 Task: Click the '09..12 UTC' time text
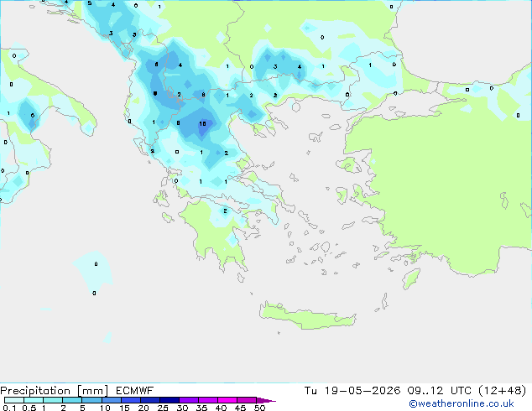coord(440,391)
